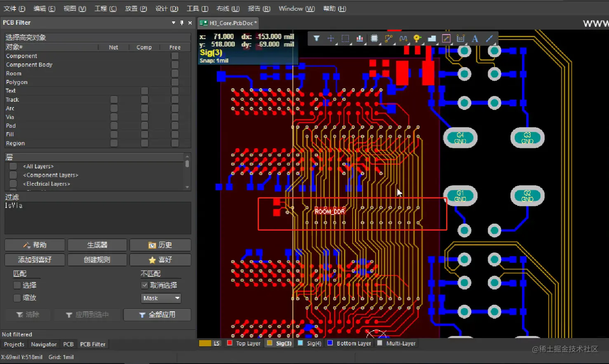The height and width of the screenshot is (364, 609).
Task: Open the PCB Filter panel menu arrow
Action: (x=173, y=23)
